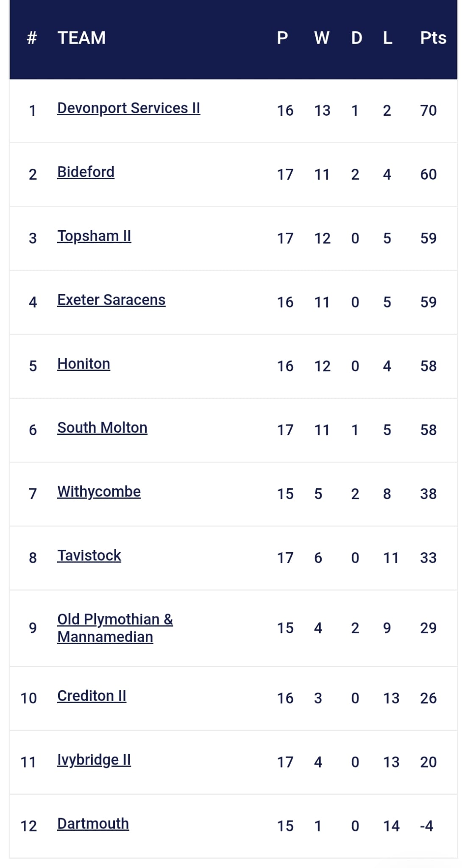Open Old Plymothian & Mannamedian link
Viewport: 462px width, 868px height.
point(115,628)
